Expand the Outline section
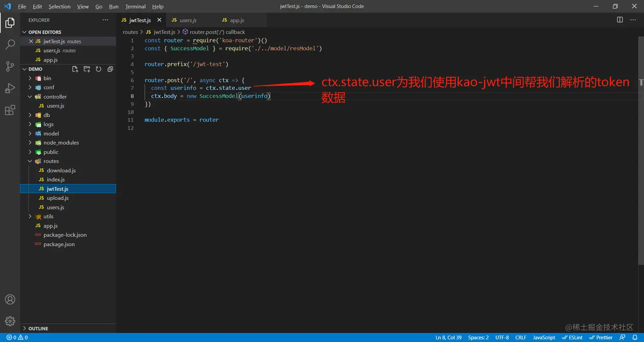The width and height of the screenshot is (644, 342). point(68,328)
